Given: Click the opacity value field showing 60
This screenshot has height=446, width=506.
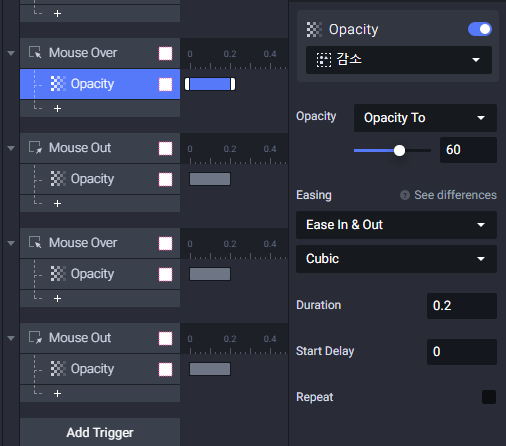Looking at the screenshot, I should [468, 150].
